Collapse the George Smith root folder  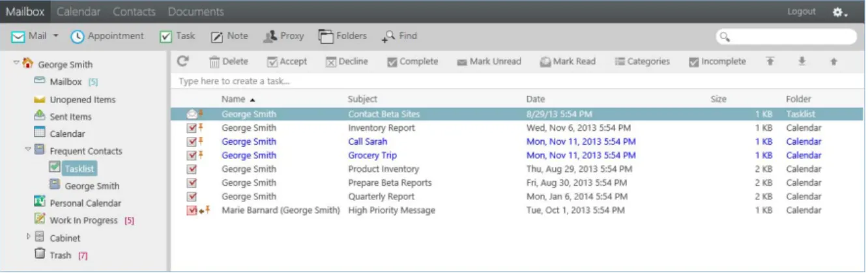pos(16,63)
